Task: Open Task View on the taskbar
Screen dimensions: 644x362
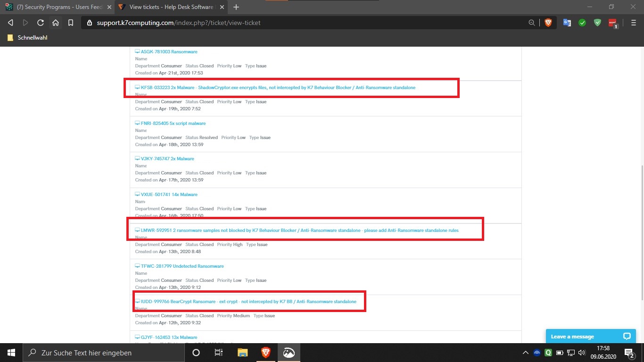Action: 219,353
